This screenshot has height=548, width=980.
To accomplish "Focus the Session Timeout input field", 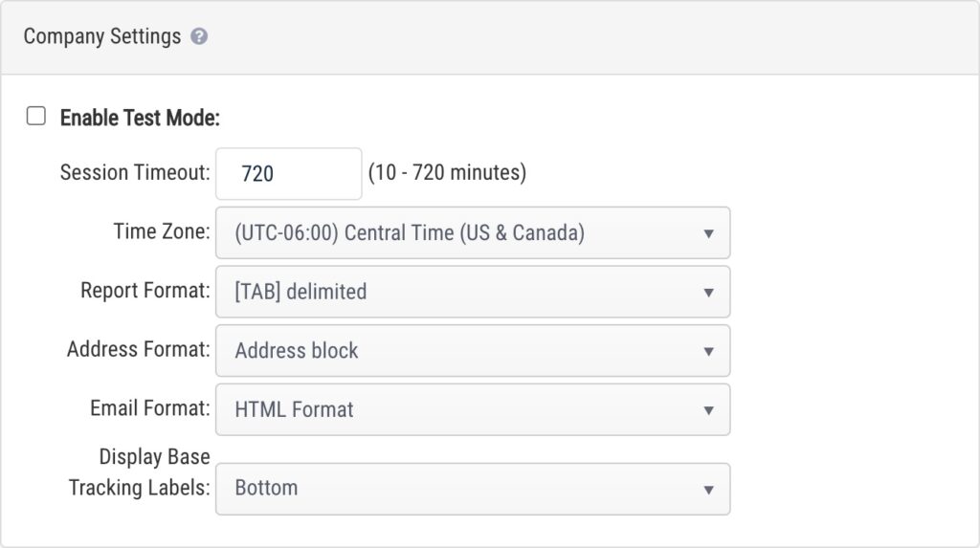I will (288, 174).
